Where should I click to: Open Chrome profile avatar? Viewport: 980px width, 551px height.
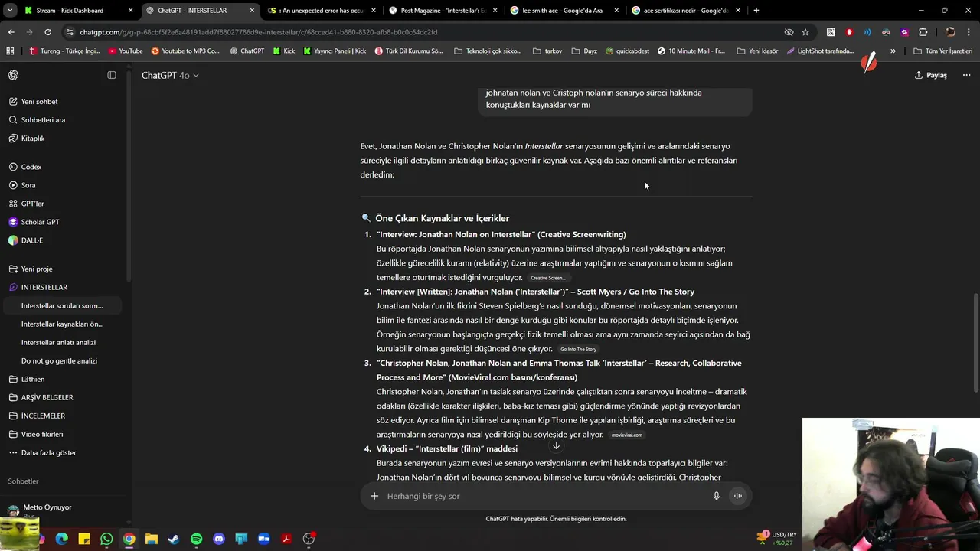tap(950, 32)
